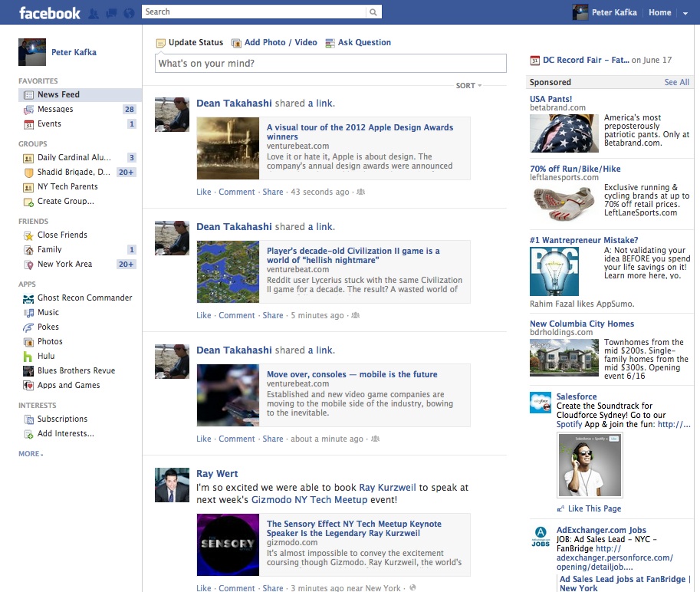Open the messages icon in top bar

point(112,13)
